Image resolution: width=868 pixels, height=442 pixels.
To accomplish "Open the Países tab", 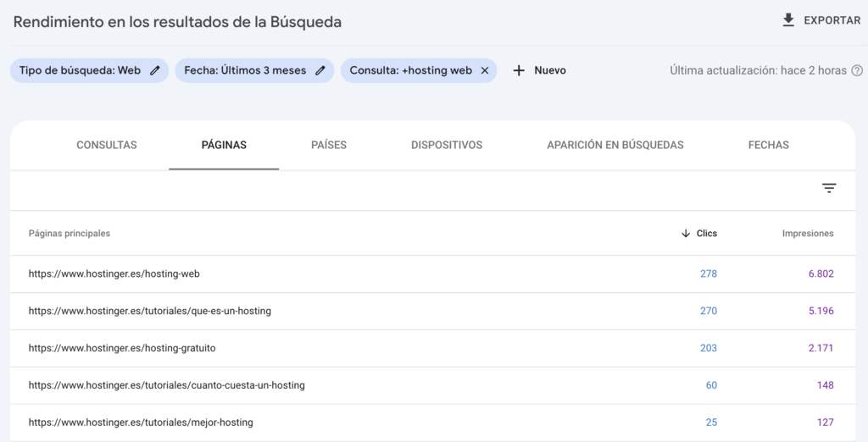I will tap(329, 145).
